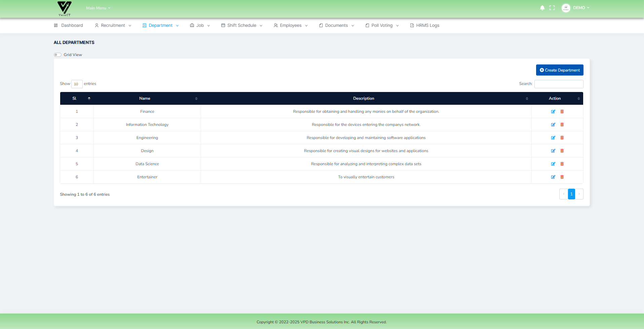Image resolution: width=644 pixels, height=329 pixels.
Task: Toggle fullscreen mode icon
Action: [x=552, y=8]
